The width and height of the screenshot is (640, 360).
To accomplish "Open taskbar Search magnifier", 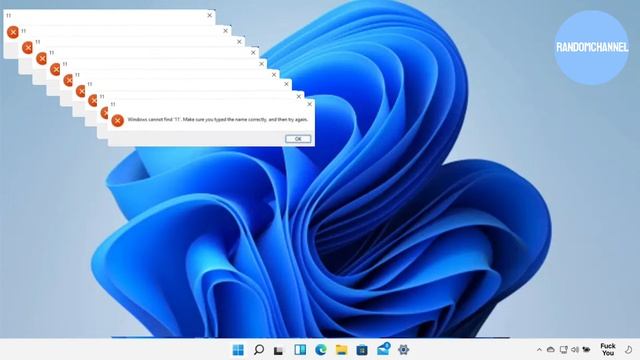I will [259, 350].
